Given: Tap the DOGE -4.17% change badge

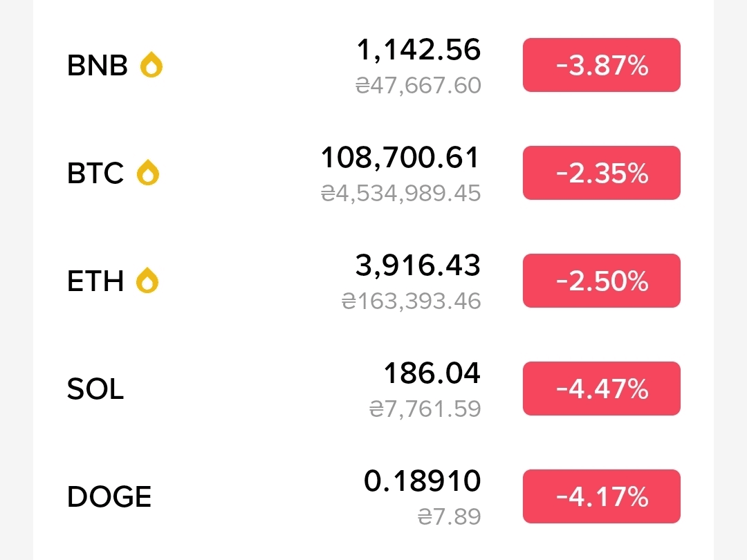Looking at the screenshot, I should pyautogui.click(x=601, y=496).
